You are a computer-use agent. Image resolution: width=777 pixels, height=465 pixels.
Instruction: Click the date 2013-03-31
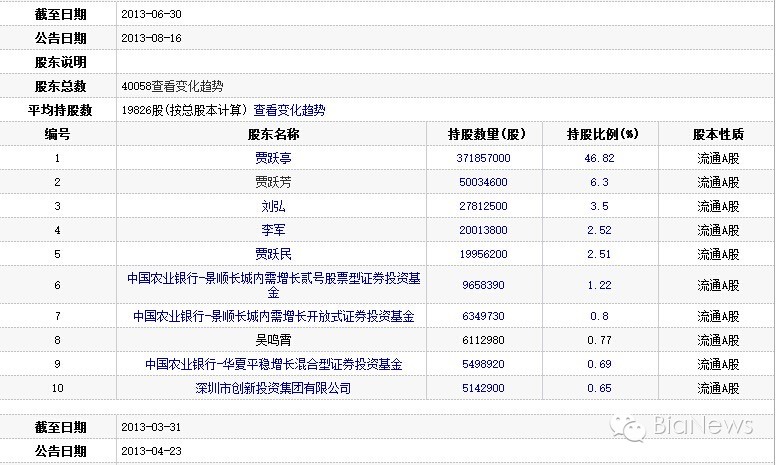click(x=151, y=427)
